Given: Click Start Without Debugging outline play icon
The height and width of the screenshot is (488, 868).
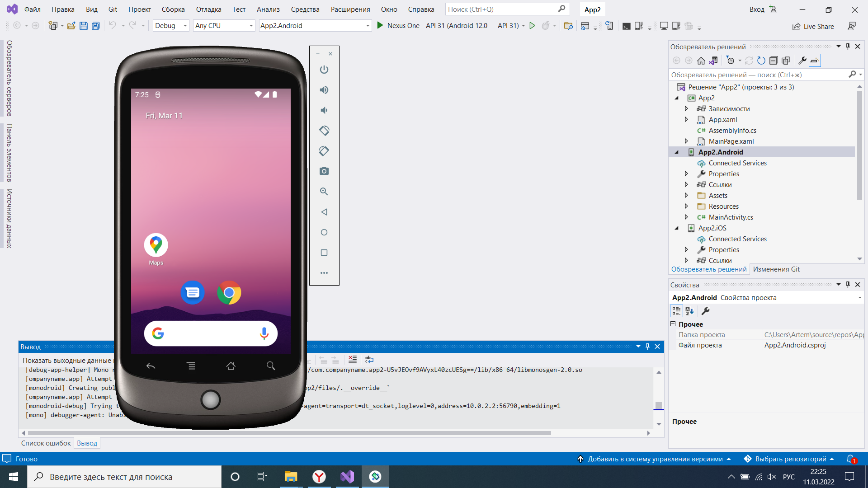Looking at the screenshot, I should [x=533, y=26].
